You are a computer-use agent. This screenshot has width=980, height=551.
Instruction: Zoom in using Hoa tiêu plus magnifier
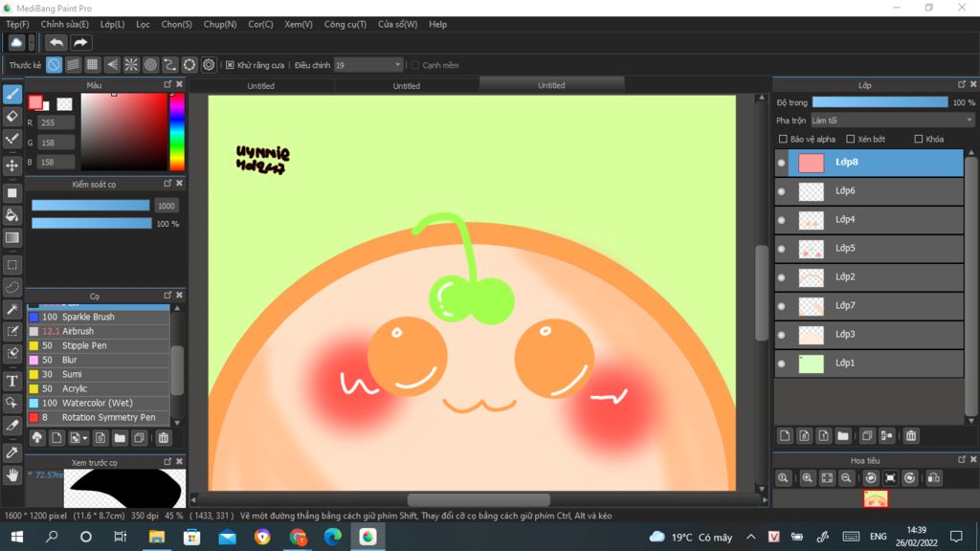tap(808, 478)
